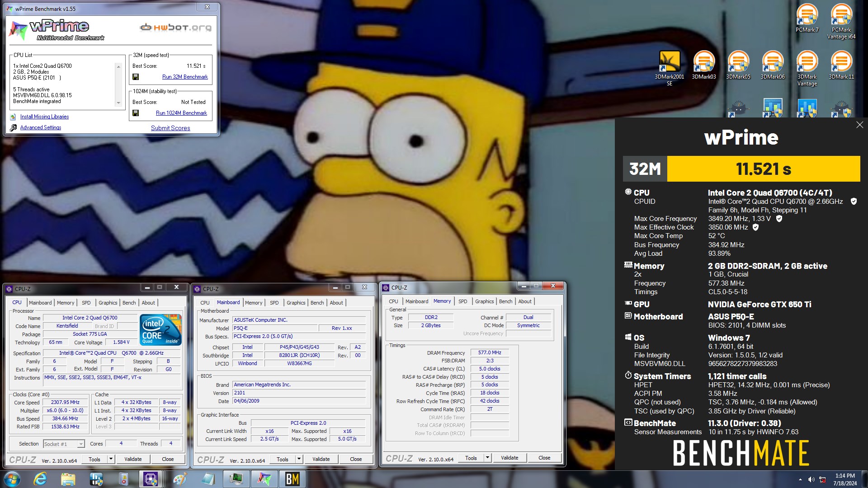Image resolution: width=868 pixels, height=488 pixels.
Task: Open the Windows Start menu orb
Action: pyautogui.click(x=12, y=479)
